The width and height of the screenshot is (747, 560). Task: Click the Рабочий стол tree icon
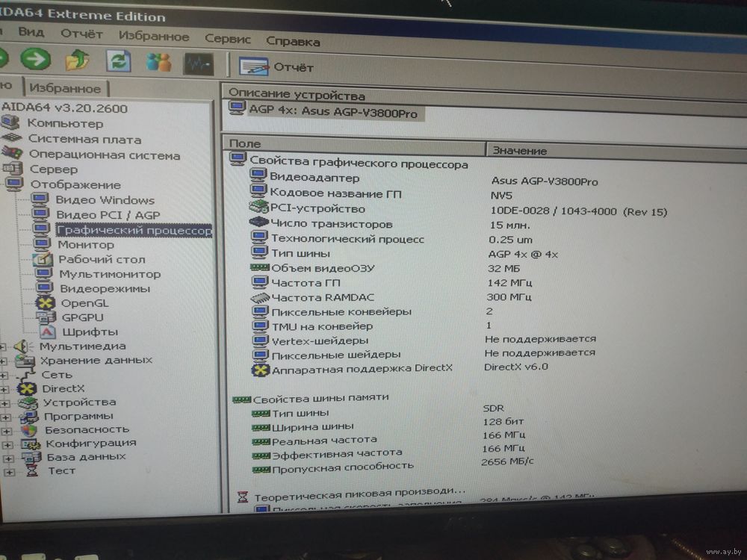(43, 259)
